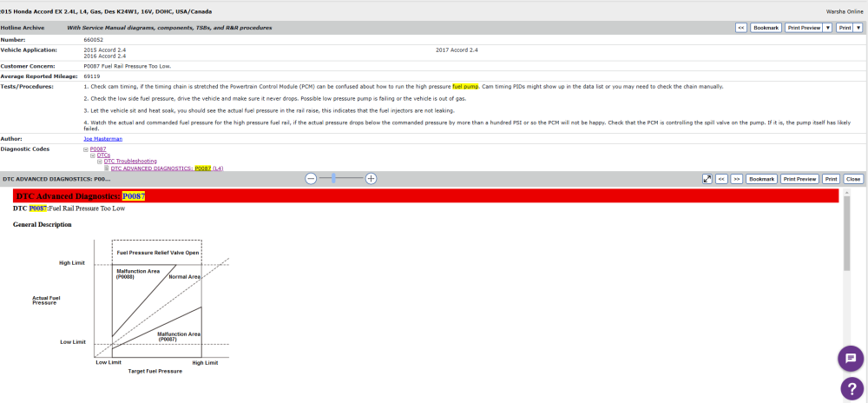Go to previous page in DTC panel

pos(721,179)
